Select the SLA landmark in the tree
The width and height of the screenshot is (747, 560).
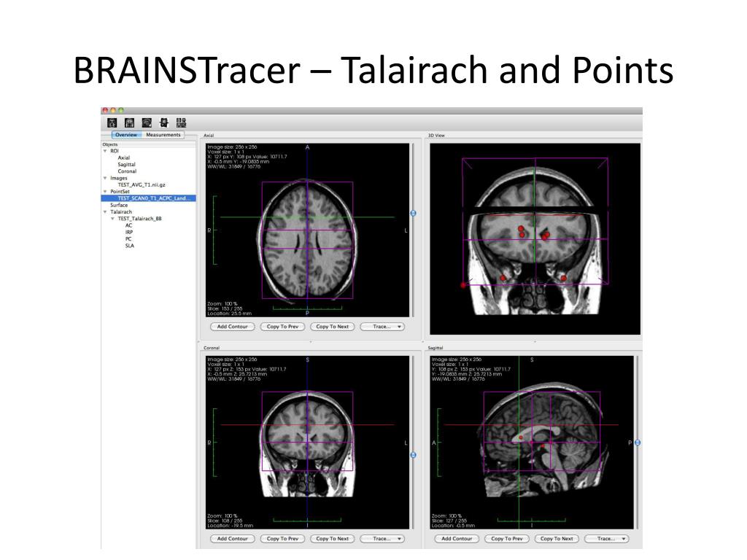(129, 246)
